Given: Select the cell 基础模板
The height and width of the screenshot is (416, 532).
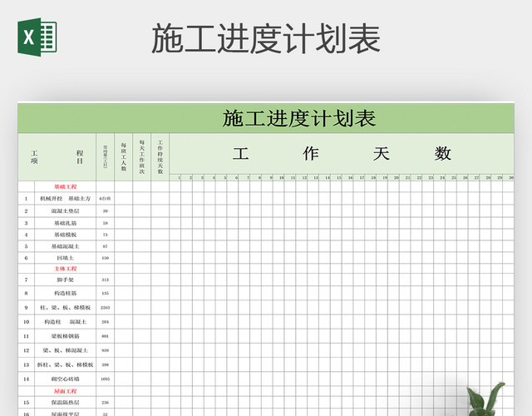Looking at the screenshot, I should tap(66, 235).
